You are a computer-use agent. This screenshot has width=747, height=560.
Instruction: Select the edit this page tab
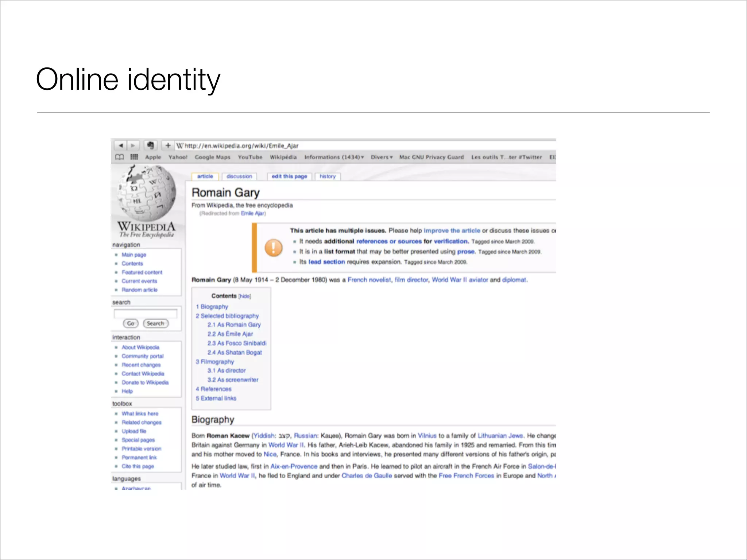[289, 176]
